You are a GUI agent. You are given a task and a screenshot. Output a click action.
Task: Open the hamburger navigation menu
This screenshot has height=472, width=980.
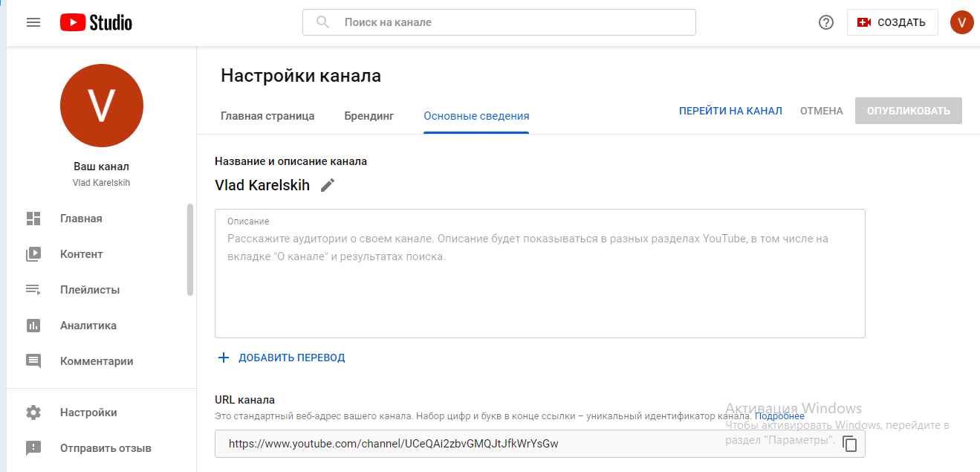pos(33,22)
